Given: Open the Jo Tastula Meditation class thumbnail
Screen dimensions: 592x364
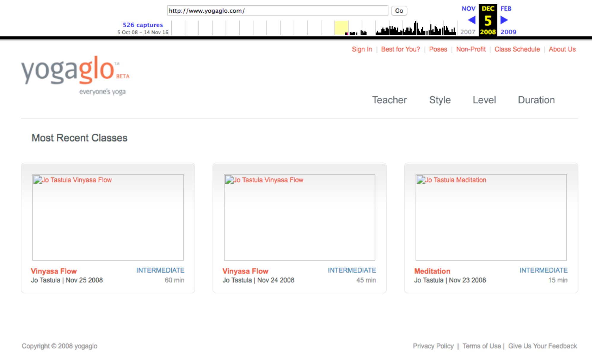Looking at the screenshot, I should (491, 217).
